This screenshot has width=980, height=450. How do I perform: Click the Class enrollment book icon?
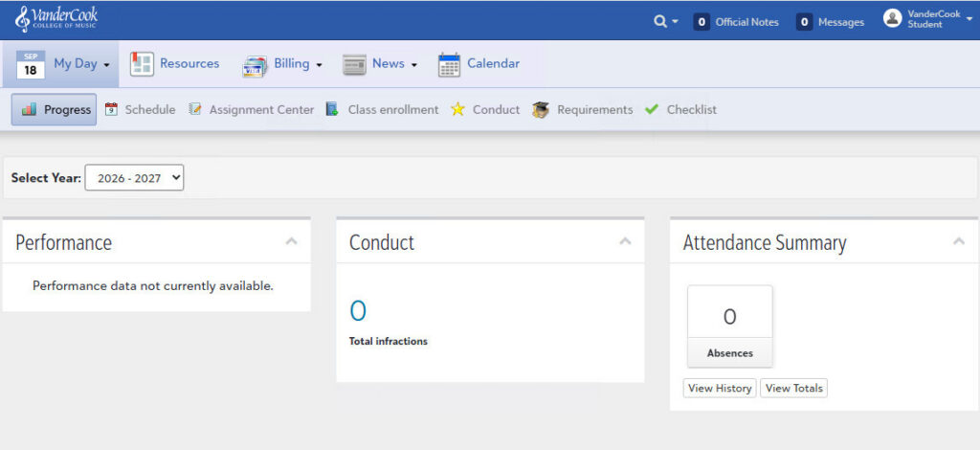(x=332, y=109)
